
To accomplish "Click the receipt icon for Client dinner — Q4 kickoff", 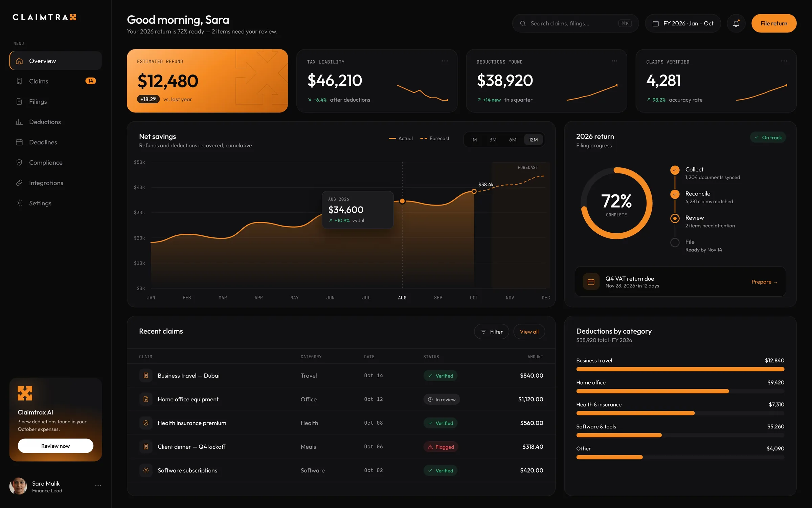I will point(146,447).
